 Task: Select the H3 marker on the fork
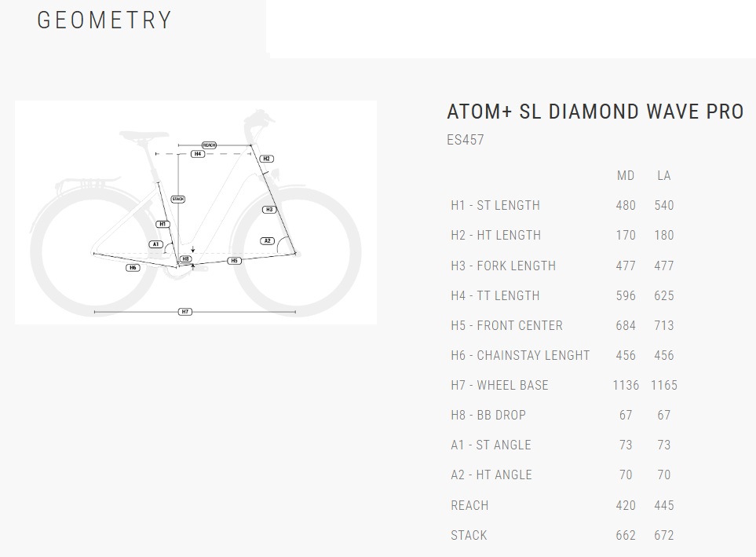(269, 210)
